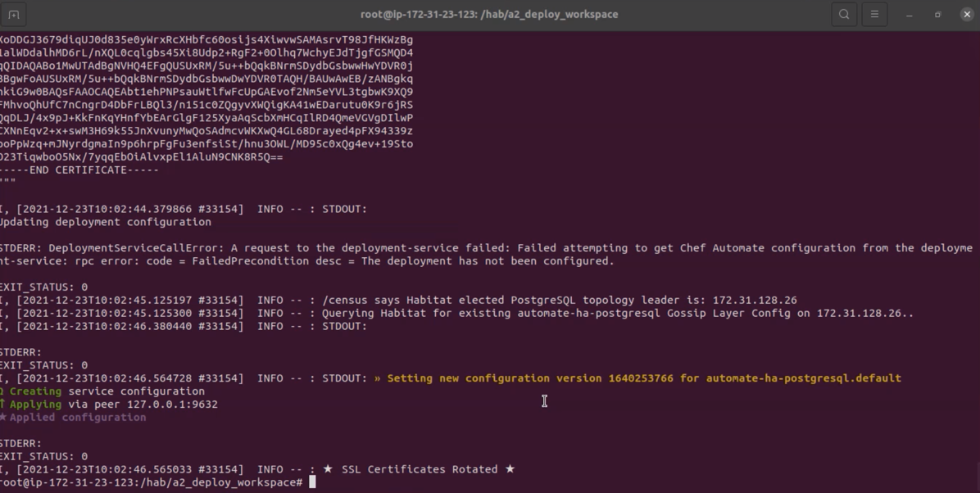Viewport: 980px width, 493px height.
Task: Open the hamburger menu in header bar
Action: tap(874, 15)
